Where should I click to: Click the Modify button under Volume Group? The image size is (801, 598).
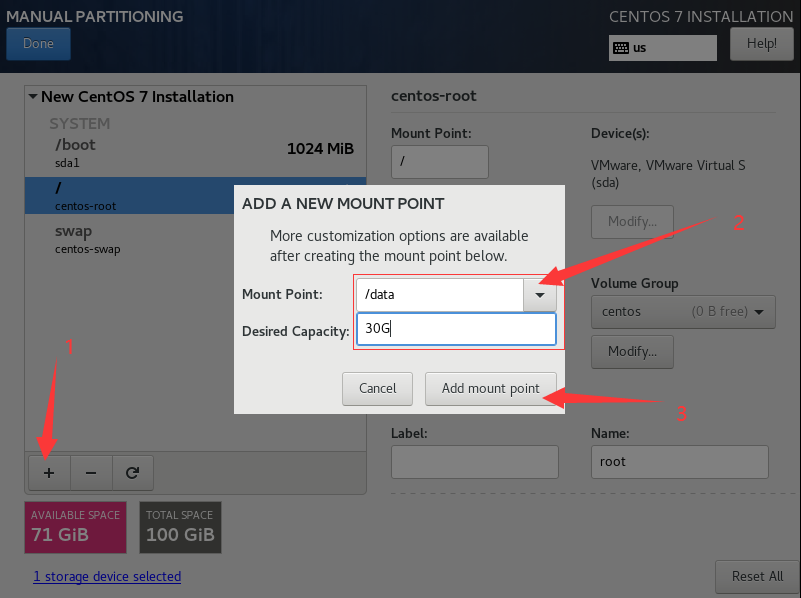click(632, 352)
